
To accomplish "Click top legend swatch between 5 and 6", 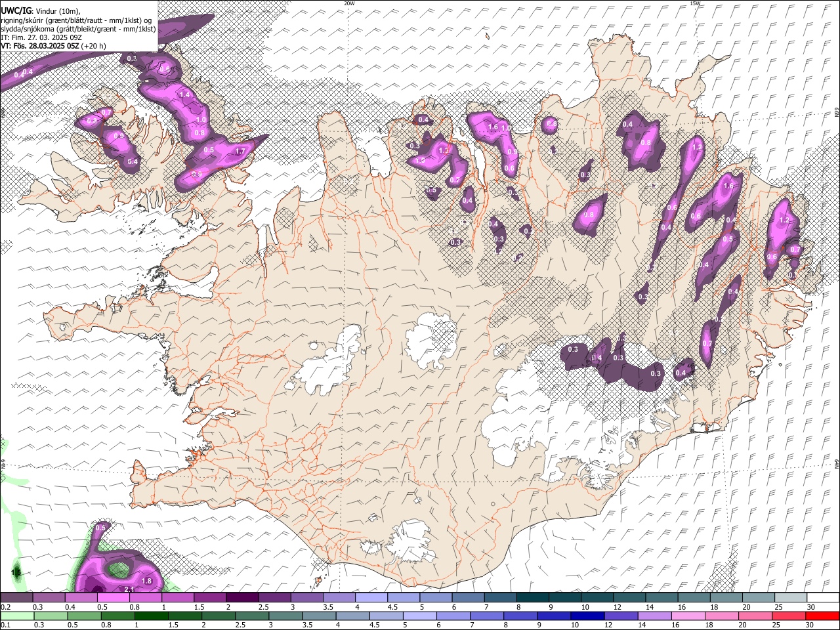I will click(x=436, y=598).
